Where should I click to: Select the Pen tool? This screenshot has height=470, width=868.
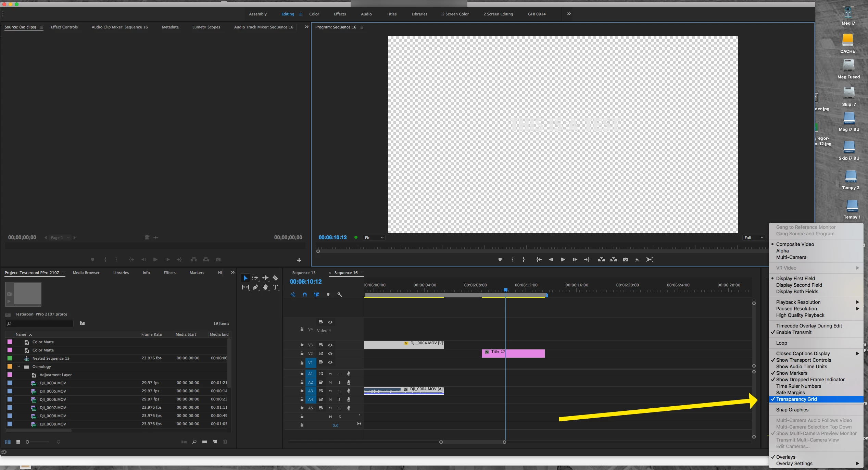point(255,287)
